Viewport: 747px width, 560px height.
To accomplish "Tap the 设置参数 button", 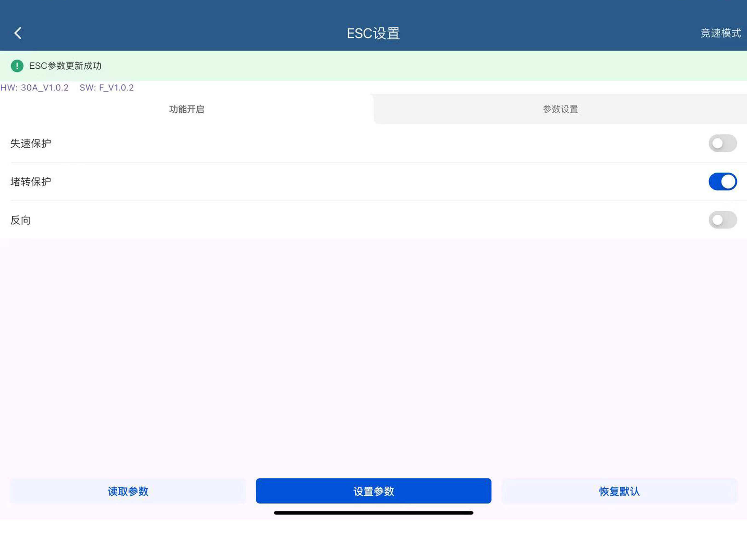I will (373, 491).
